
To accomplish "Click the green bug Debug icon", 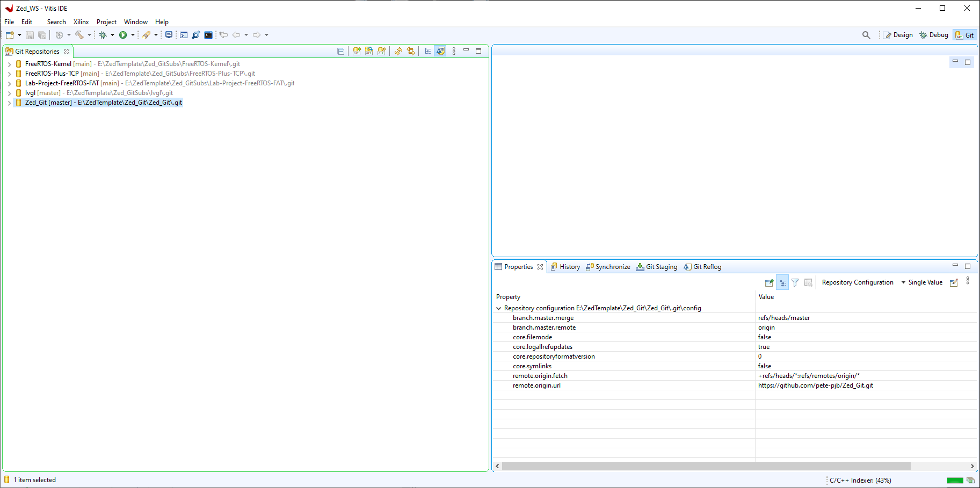I will [x=103, y=35].
